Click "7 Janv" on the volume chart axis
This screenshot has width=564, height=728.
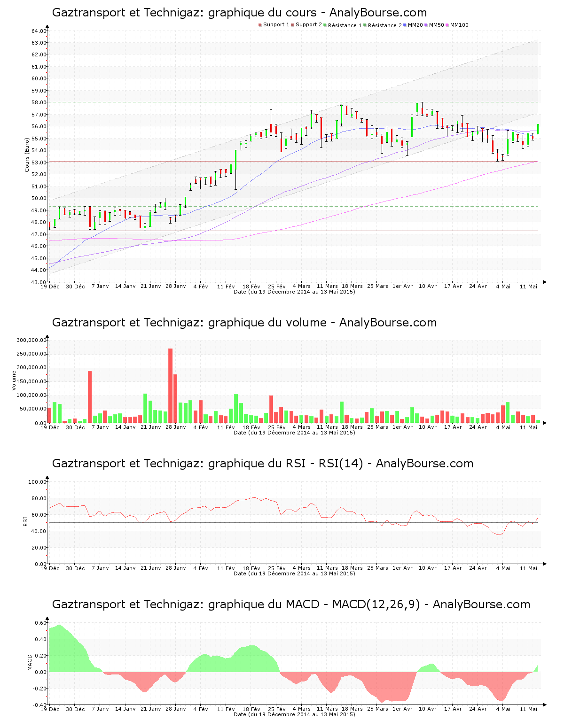point(100,427)
